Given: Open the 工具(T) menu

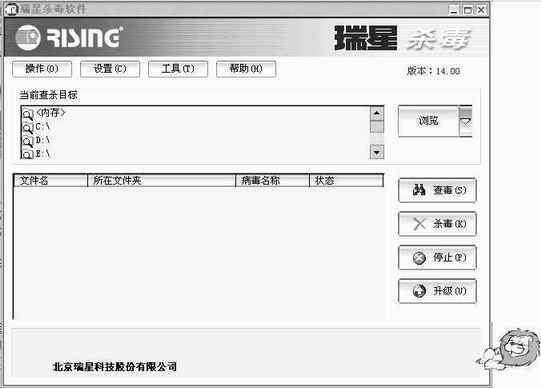Looking at the screenshot, I should (x=178, y=69).
